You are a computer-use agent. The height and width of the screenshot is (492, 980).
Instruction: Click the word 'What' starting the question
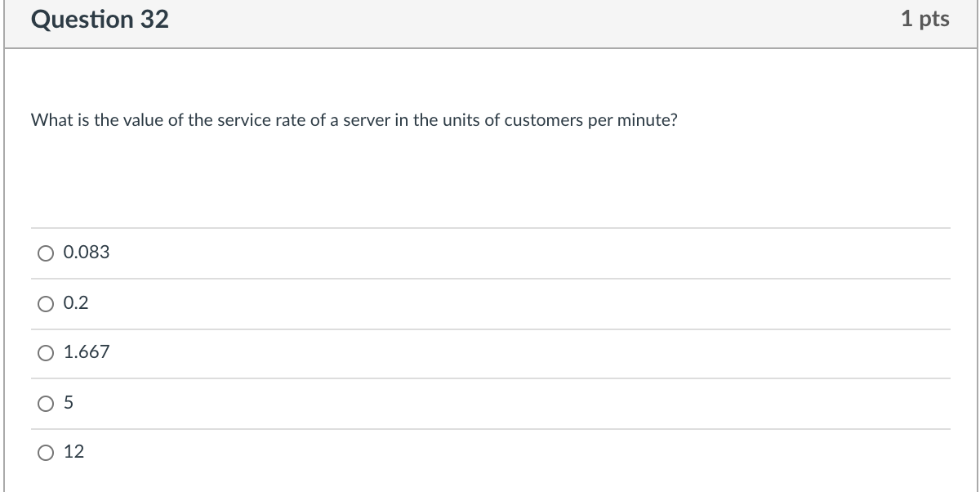pos(48,121)
